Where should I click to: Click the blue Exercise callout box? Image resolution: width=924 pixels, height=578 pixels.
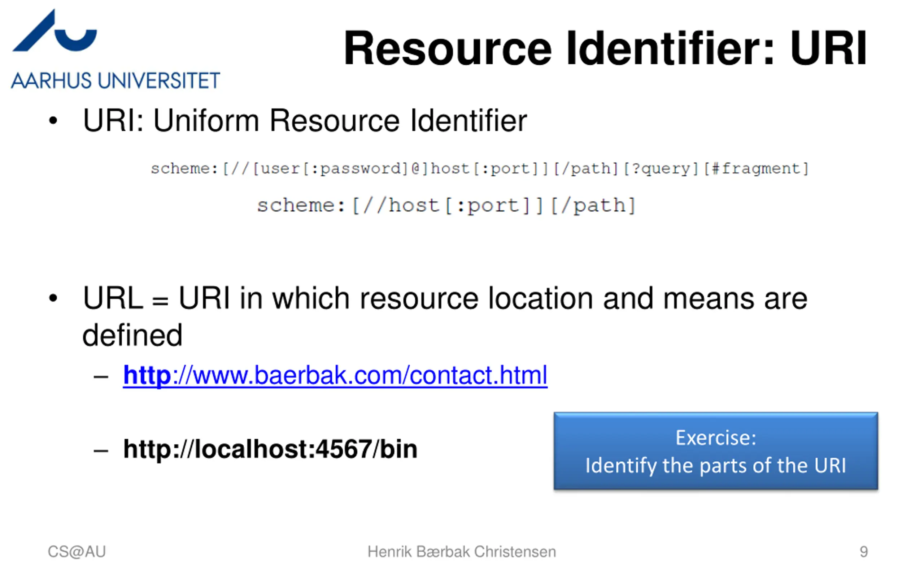(x=715, y=451)
